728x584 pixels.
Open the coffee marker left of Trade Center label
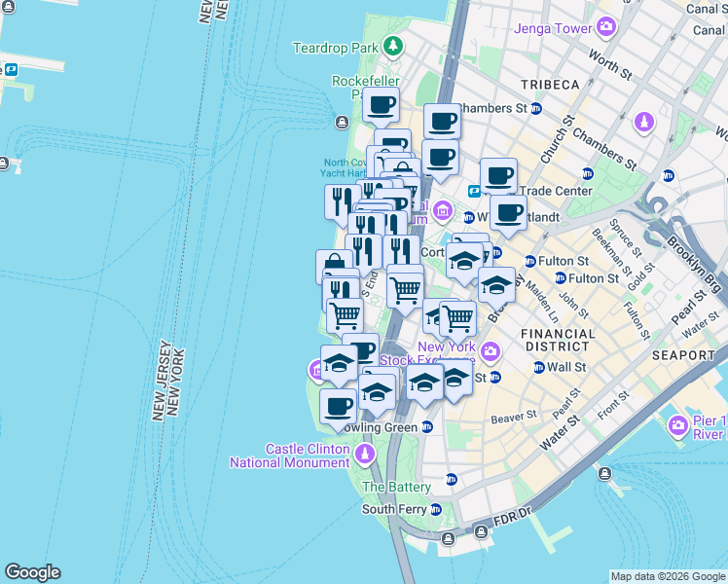point(498,177)
